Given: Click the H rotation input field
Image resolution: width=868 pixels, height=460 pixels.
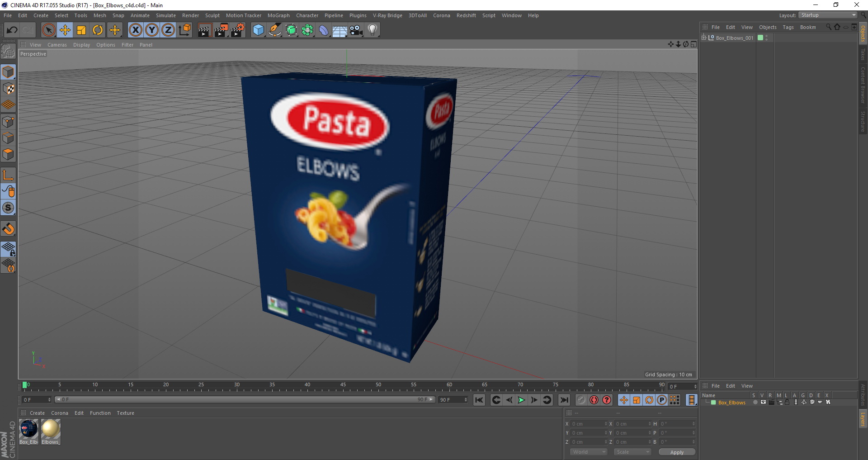Looking at the screenshot, I should [x=678, y=424].
